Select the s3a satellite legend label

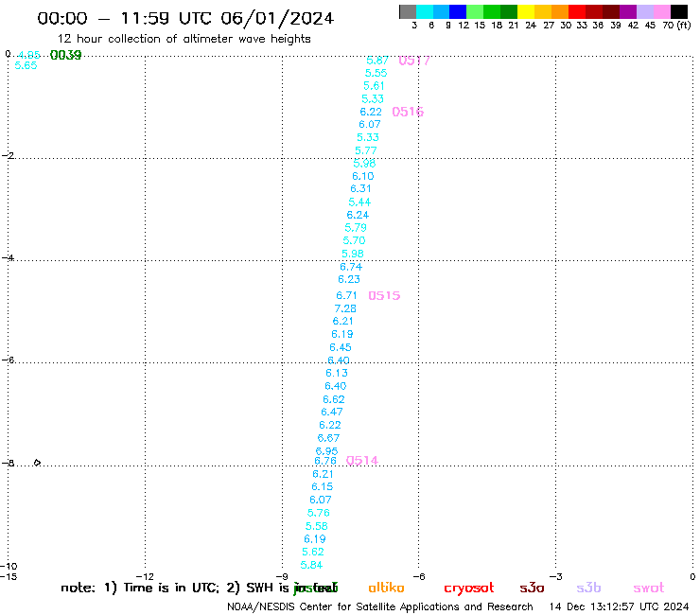coord(532,588)
